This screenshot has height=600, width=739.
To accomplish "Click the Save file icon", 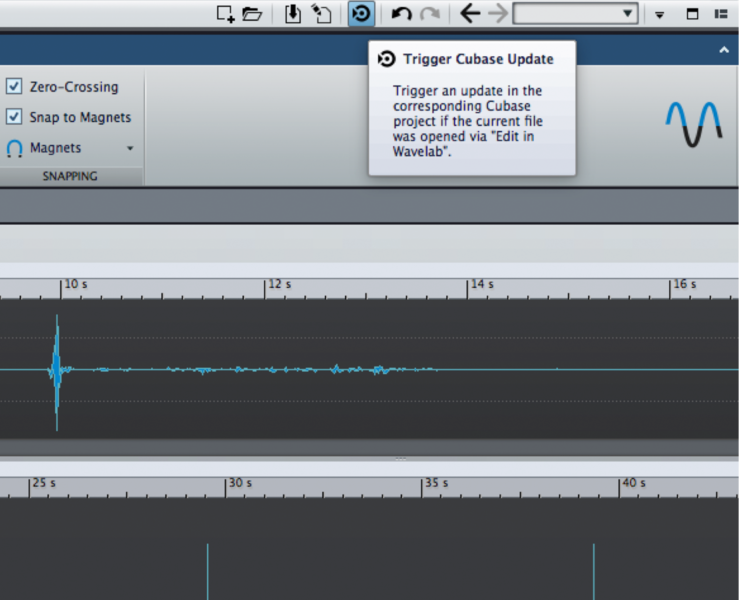I will pos(293,14).
